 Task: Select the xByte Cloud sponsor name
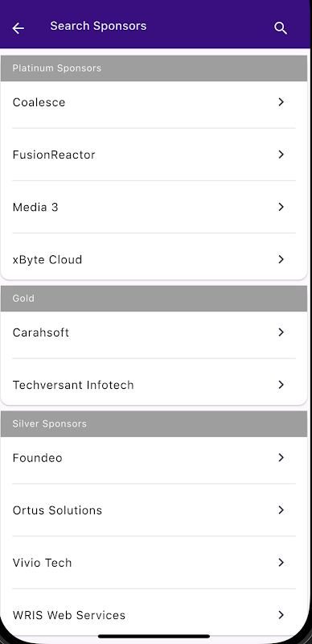[x=47, y=259]
